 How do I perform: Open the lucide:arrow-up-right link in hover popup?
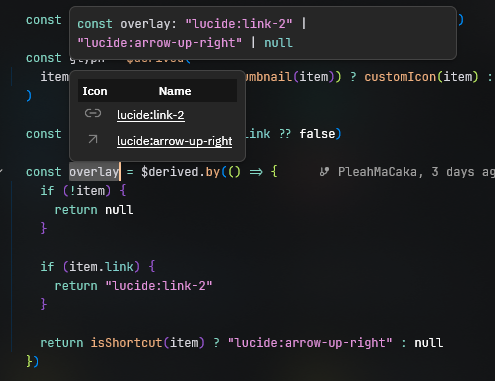[x=174, y=141]
